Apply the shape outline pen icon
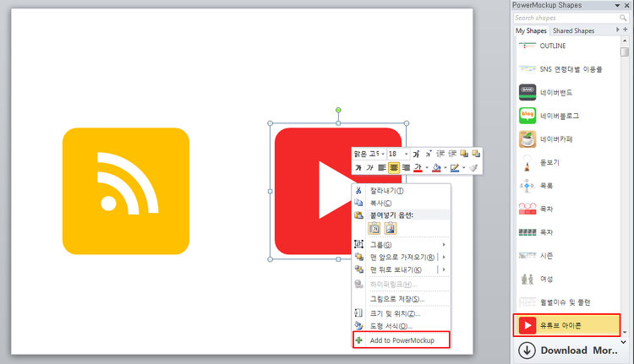The height and width of the screenshot is (364, 634). (455, 168)
